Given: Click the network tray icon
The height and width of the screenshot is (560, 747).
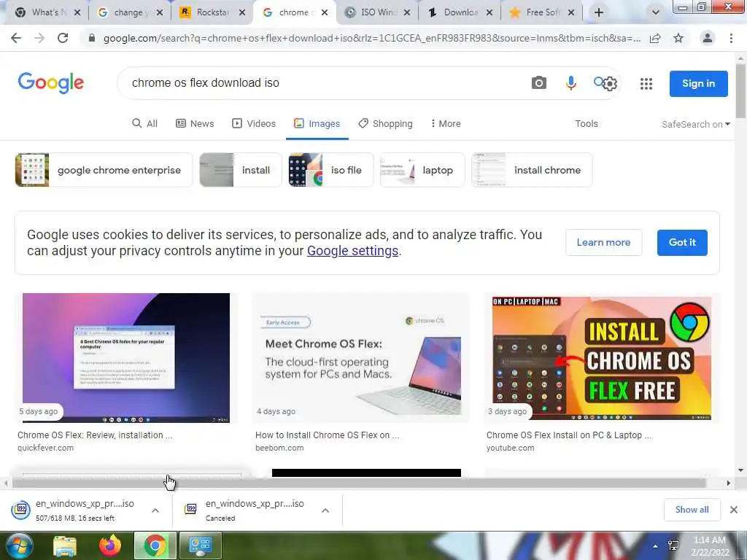Looking at the screenshot, I should [673, 545].
